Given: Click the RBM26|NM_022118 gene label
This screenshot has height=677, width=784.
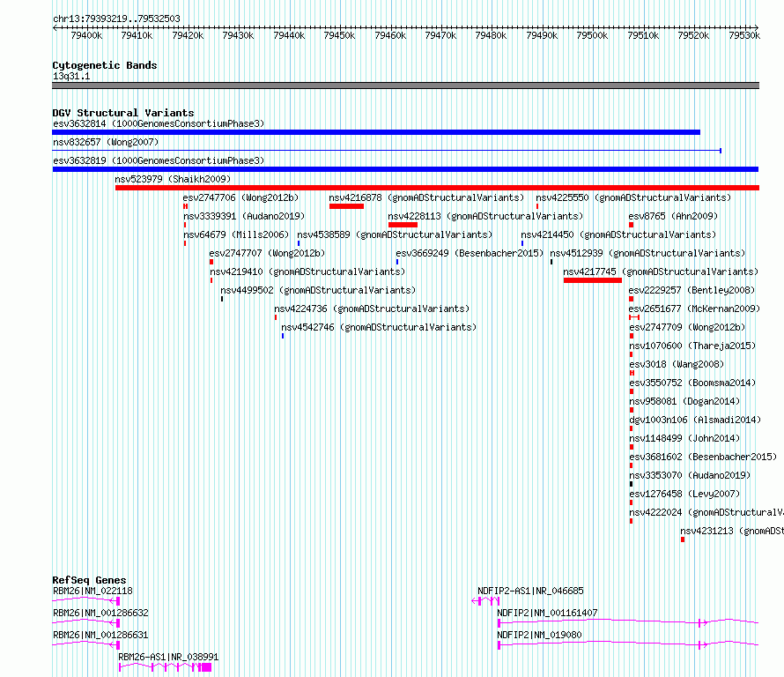Looking at the screenshot, I should coord(92,591).
